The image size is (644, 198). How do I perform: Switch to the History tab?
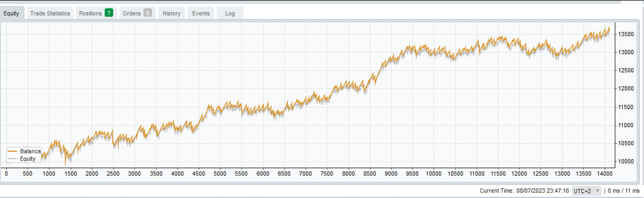(172, 13)
